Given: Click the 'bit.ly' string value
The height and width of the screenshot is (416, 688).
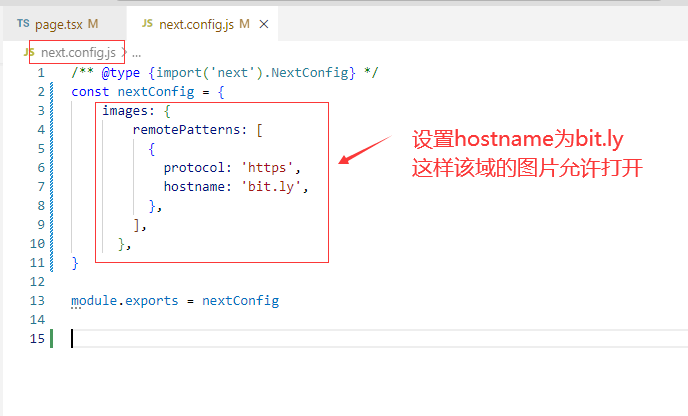Looking at the screenshot, I should click(271, 186).
